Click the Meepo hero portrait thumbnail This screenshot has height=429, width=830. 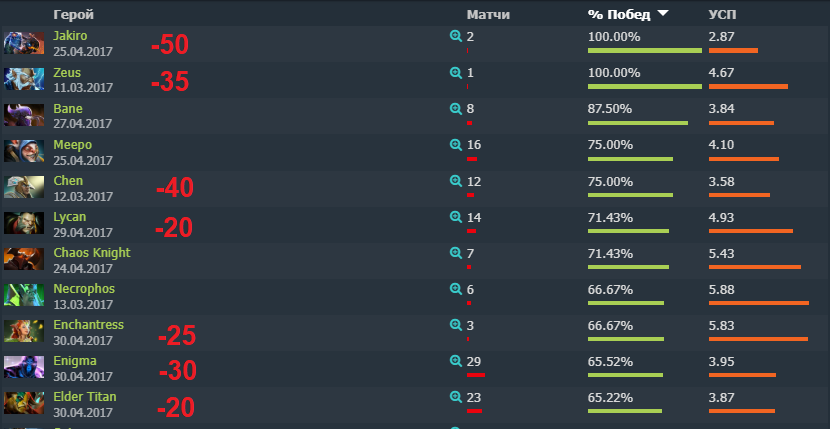click(x=24, y=152)
